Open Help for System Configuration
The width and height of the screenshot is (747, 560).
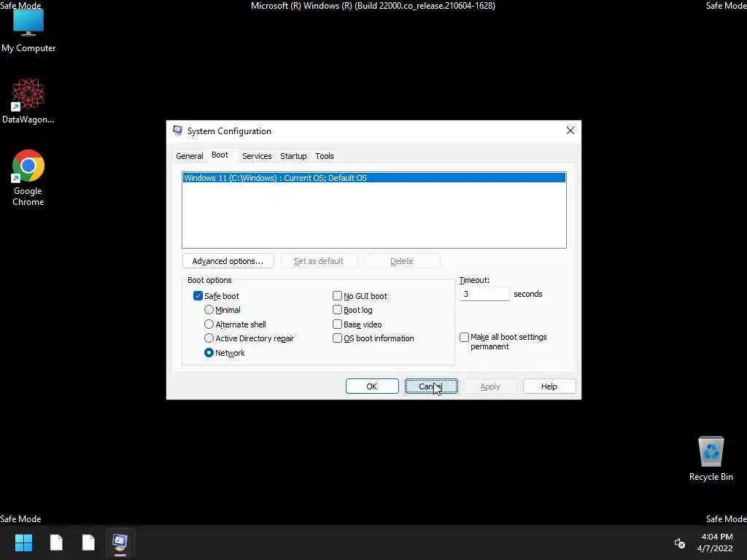tap(549, 386)
